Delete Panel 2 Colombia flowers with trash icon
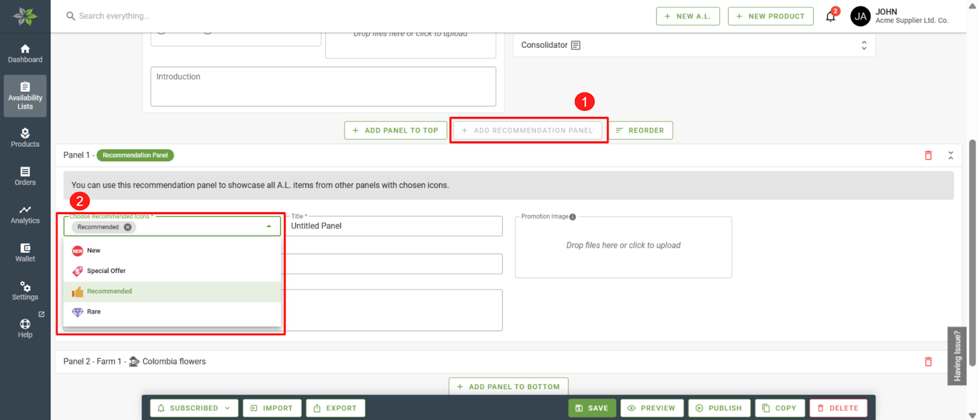This screenshot has height=420, width=980. (x=928, y=362)
